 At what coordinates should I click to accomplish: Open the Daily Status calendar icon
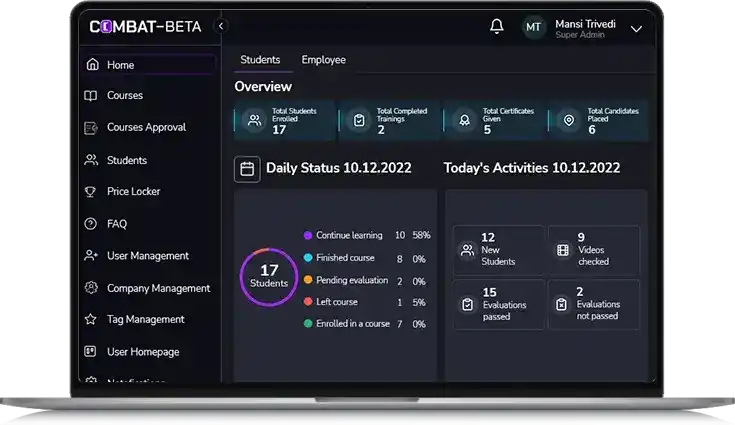click(x=247, y=169)
